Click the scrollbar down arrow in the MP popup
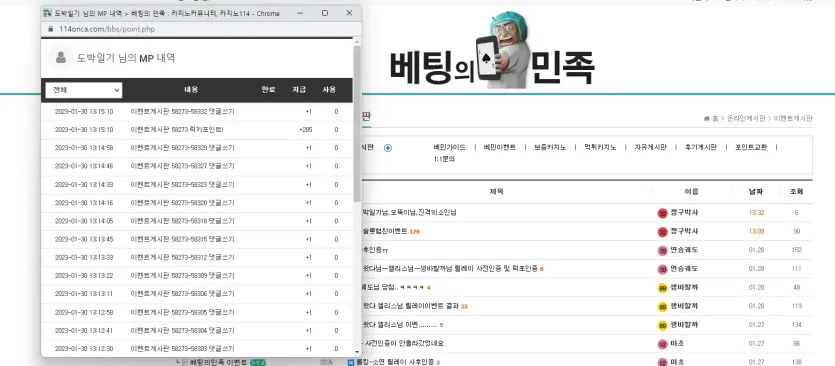Screen dimensions: 835x366 click(x=357, y=352)
